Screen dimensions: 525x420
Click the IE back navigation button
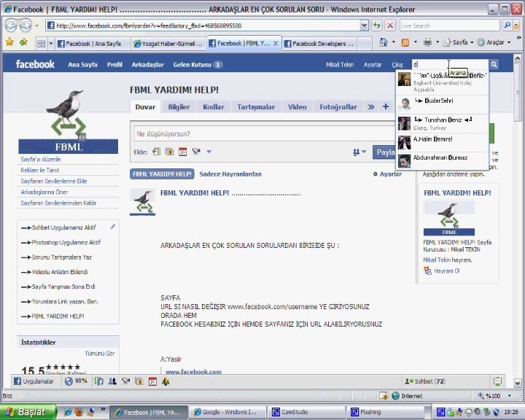11,26
